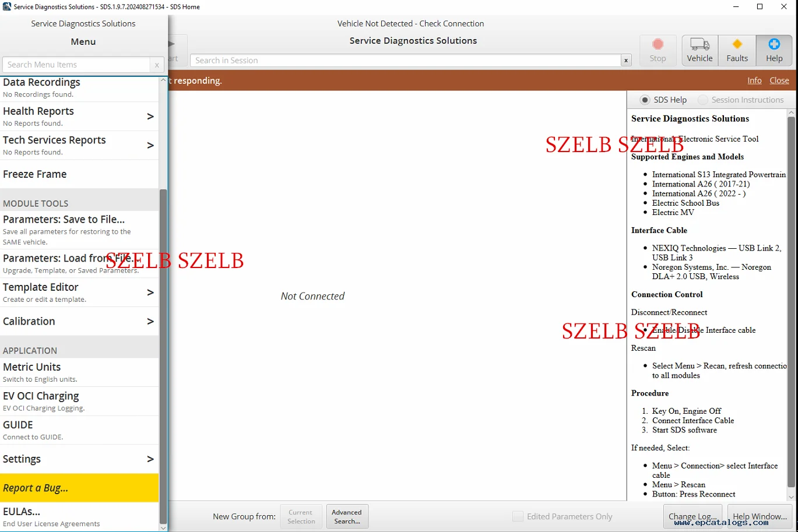Click the Advanced Search button

[347, 517]
